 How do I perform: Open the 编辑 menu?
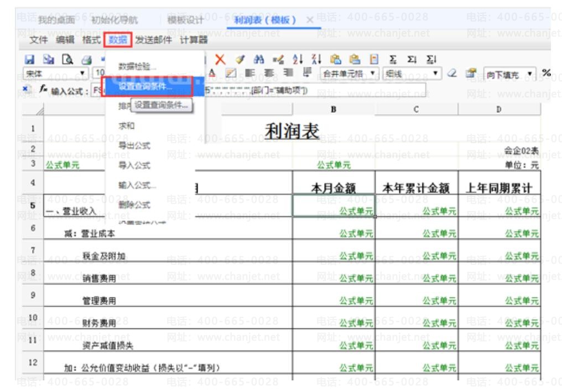point(65,40)
